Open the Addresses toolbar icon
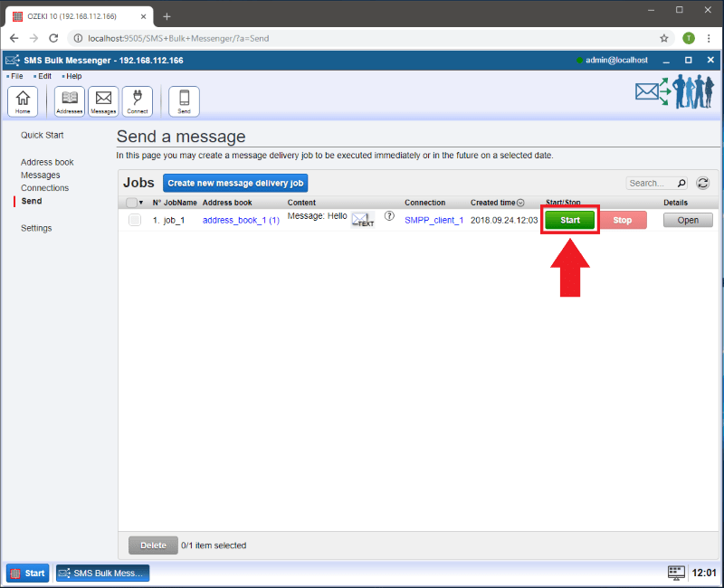Viewport: 724px width, 588px height. pos(70,101)
